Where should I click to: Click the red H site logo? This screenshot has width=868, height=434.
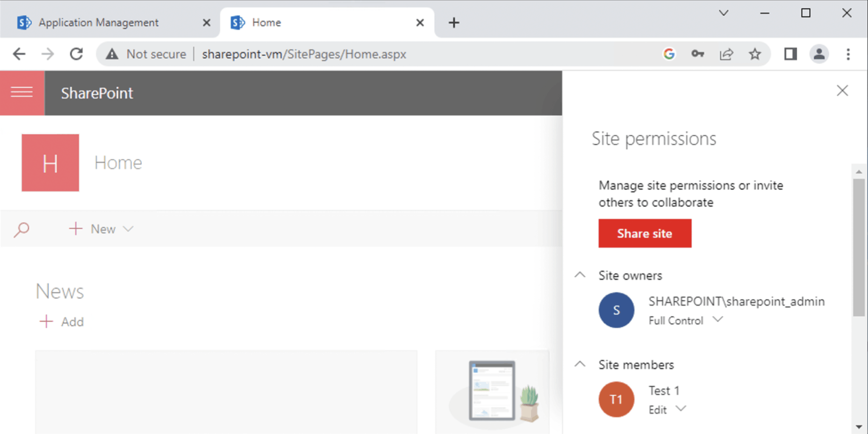50,162
